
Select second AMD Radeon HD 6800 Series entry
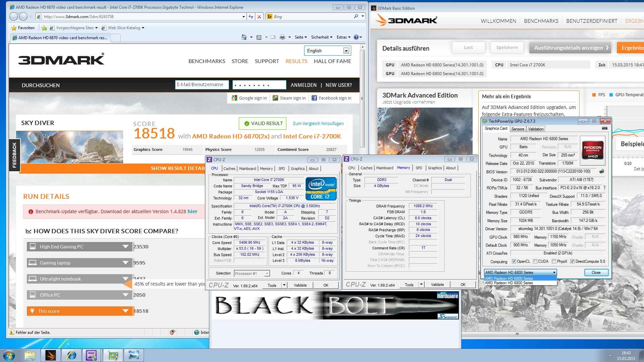pos(520,283)
